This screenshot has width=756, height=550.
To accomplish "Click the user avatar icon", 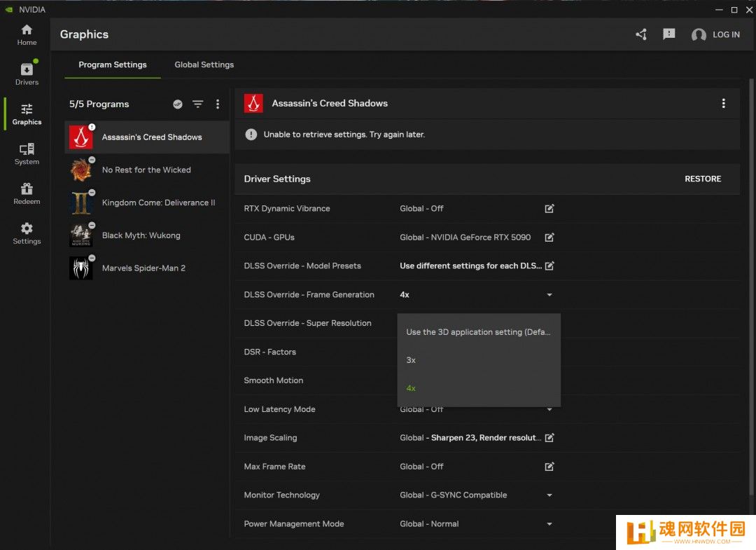I will (698, 35).
